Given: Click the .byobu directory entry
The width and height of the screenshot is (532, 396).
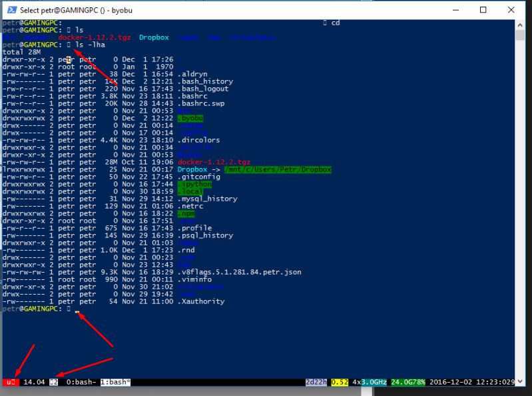Looking at the screenshot, I should coord(190,118).
